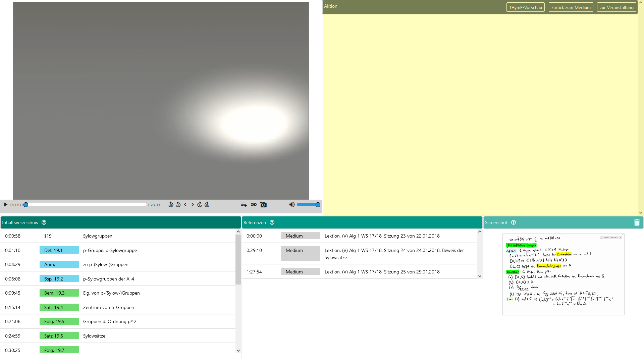Click scroll-down arrow of Referenzen list
This screenshot has width=644, height=359.
(480, 276)
